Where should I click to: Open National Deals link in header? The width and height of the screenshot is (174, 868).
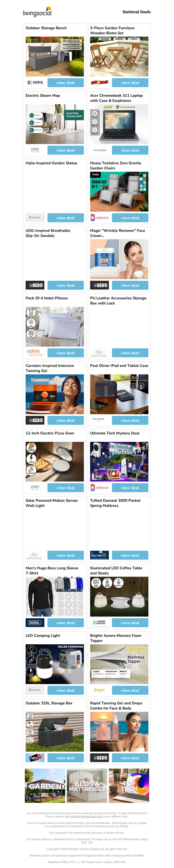point(137,12)
